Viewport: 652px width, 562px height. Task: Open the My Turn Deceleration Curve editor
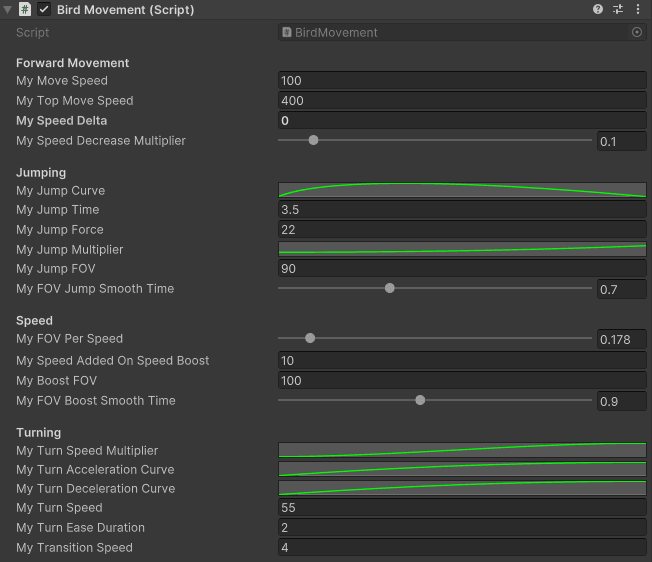point(462,488)
